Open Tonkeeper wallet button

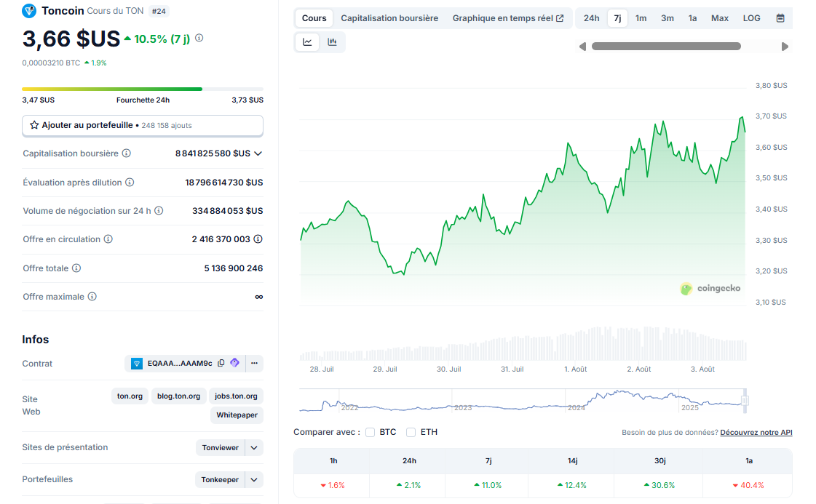220,479
